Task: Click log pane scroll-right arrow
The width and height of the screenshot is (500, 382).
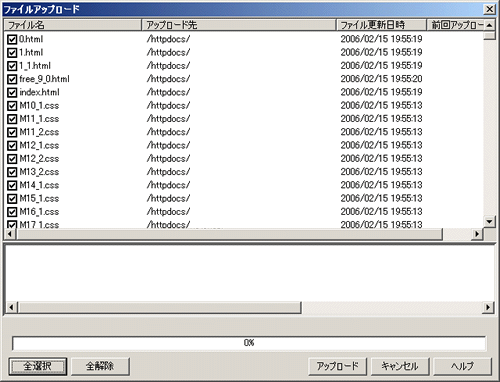Action: [x=488, y=307]
